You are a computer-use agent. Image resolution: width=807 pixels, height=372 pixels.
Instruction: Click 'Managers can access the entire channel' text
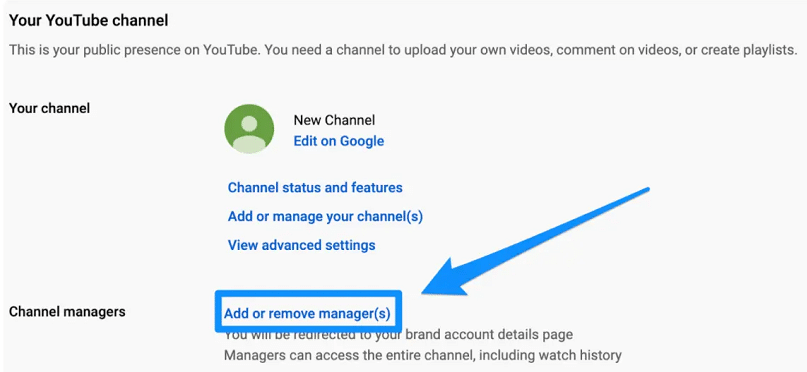423,355
